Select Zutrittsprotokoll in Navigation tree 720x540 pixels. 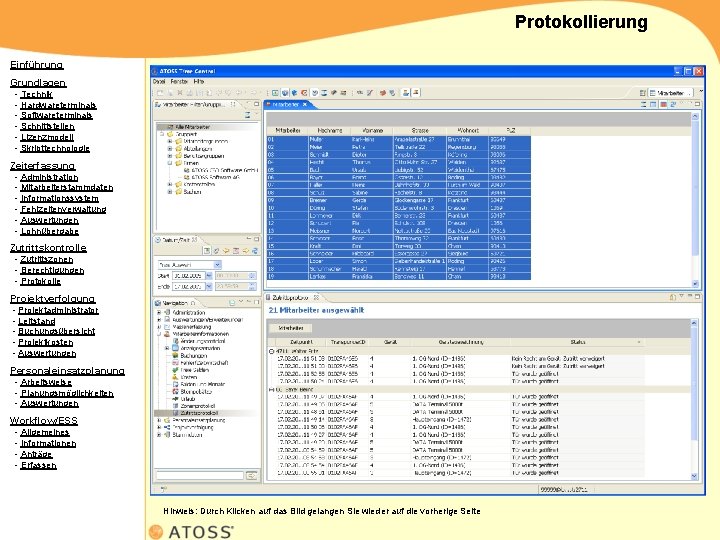point(199,413)
